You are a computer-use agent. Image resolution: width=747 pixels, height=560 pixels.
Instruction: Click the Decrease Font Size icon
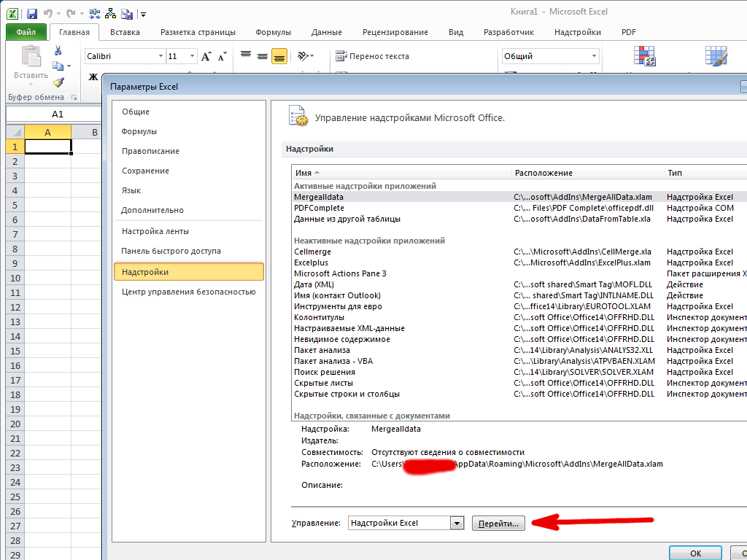coord(222,57)
